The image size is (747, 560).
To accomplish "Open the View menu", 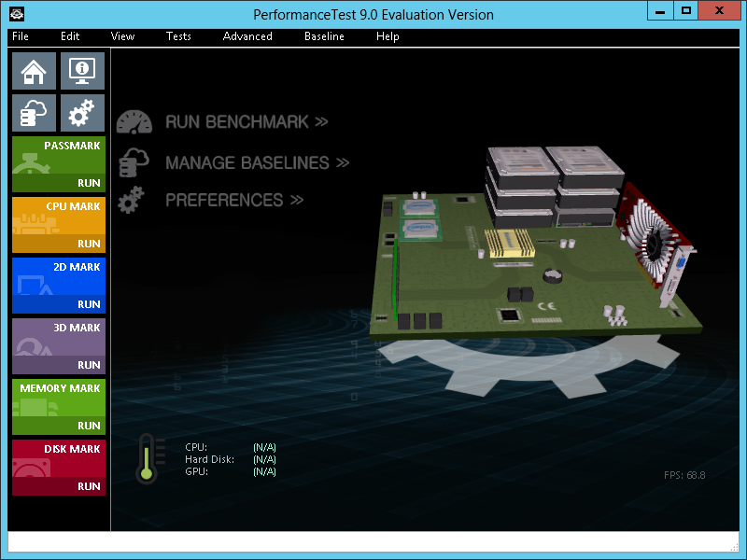I will [x=122, y=36].
